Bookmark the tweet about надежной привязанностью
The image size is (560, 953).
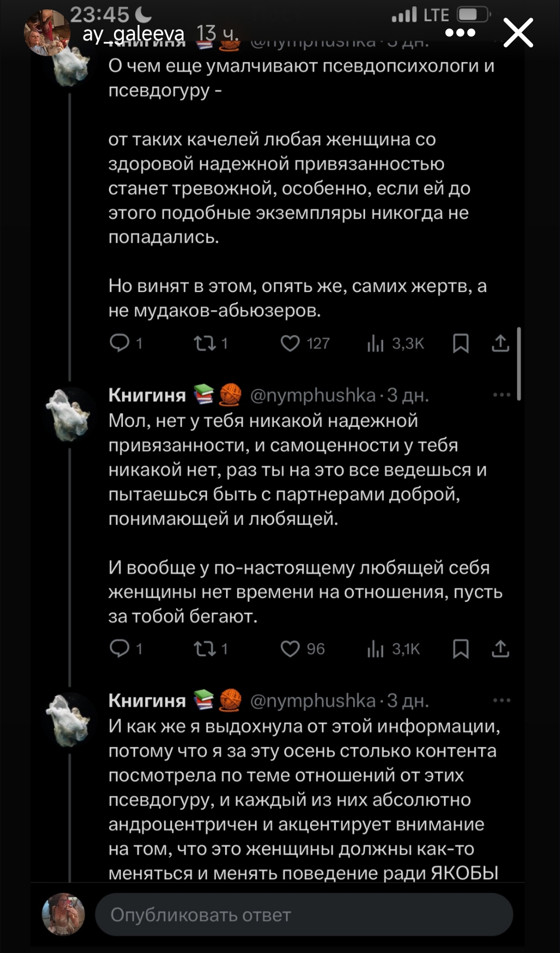[x=460, y=343]
